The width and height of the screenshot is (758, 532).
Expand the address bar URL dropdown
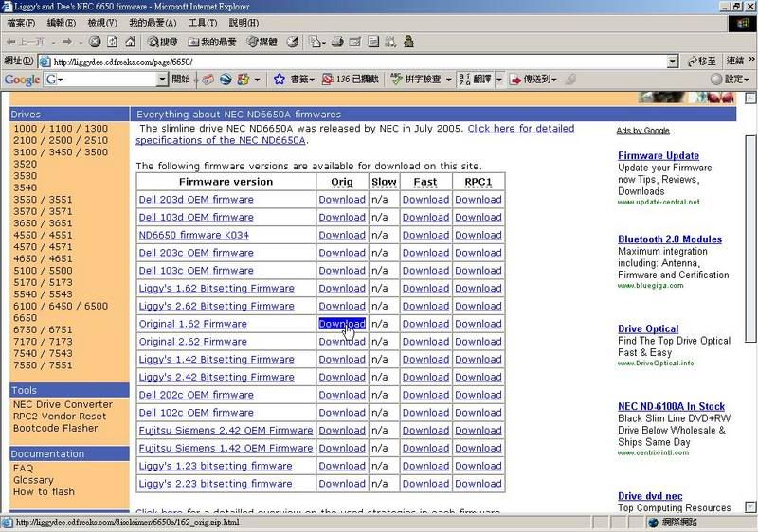[x=673, y=62]
